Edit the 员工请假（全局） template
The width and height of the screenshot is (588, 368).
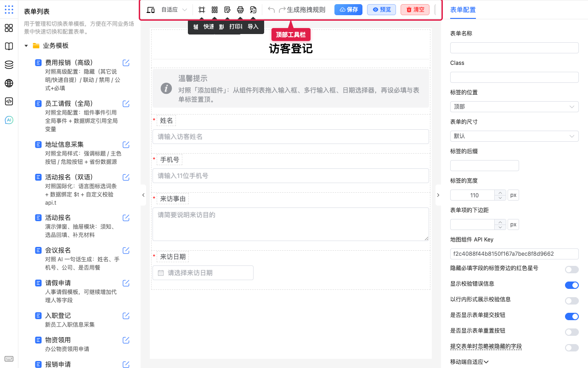tap(126, 104)
